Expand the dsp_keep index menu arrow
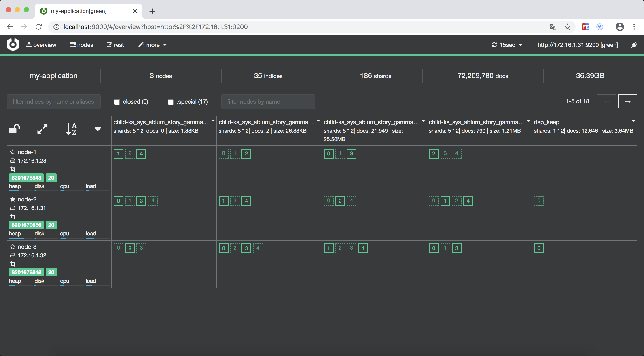This screenshot has height=356, width=644. point(633,121)
